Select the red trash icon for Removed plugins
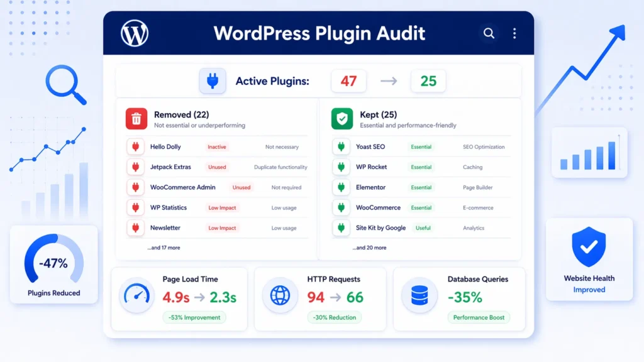 pos(136,118)
